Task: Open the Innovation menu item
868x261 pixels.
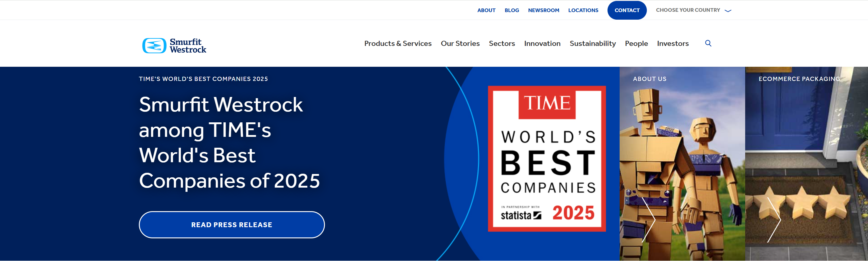Action: pyautogui.click(x=542, y=43)
